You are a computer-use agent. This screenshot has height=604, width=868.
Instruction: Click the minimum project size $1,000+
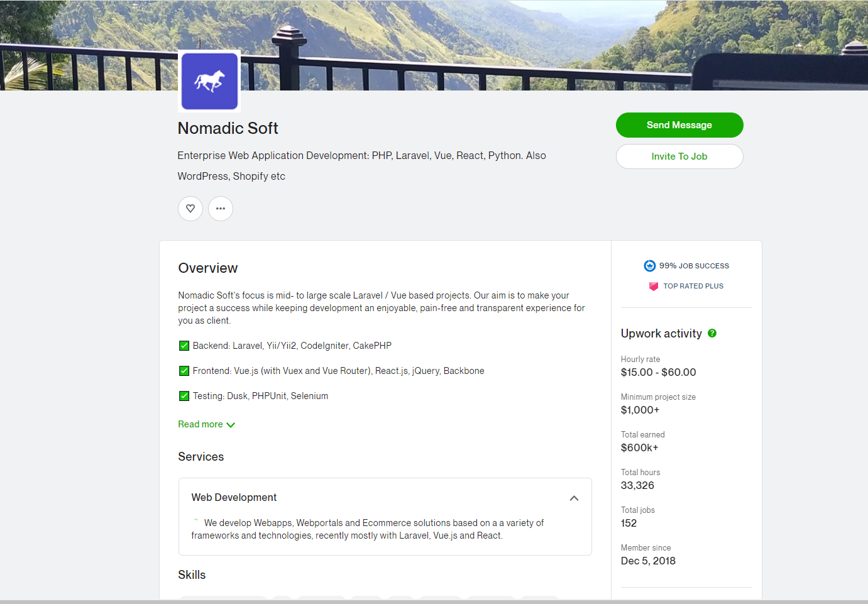[x=640, y=410]
